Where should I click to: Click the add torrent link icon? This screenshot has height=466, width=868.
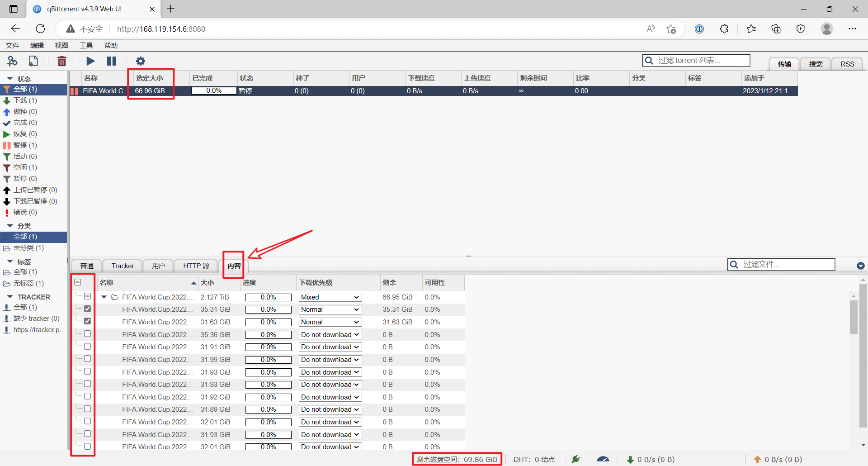tap(12, 61)
